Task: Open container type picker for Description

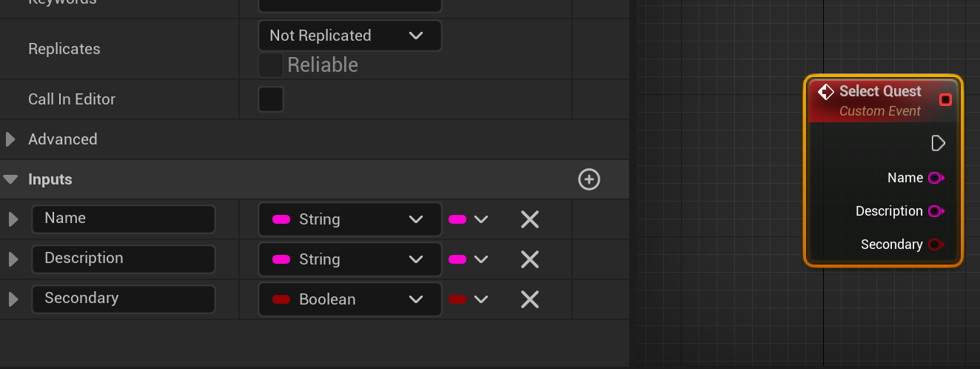Action: click(469, 259)
